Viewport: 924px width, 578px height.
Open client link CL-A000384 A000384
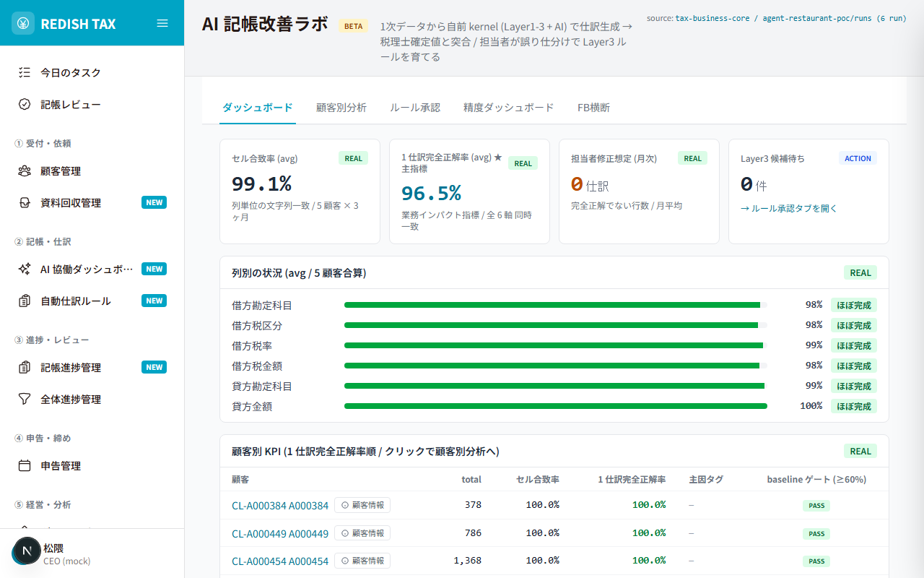pyautogui.click(x=280, y=506)
